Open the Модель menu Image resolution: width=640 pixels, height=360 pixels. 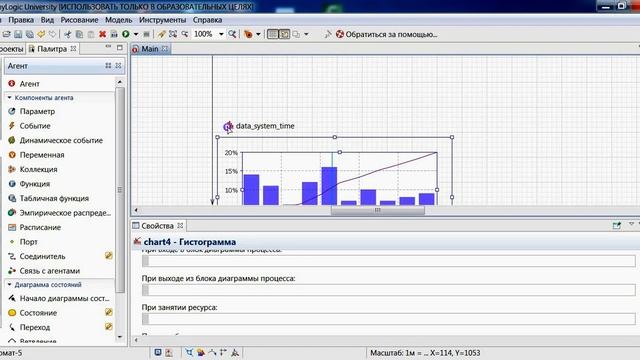tap(118, 20)
